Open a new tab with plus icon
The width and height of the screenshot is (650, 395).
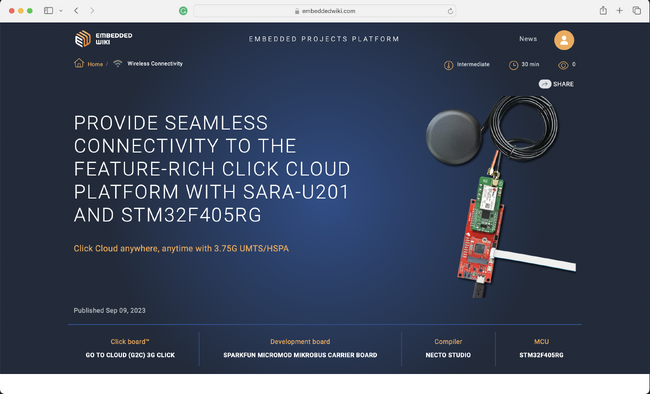point(619,11)
